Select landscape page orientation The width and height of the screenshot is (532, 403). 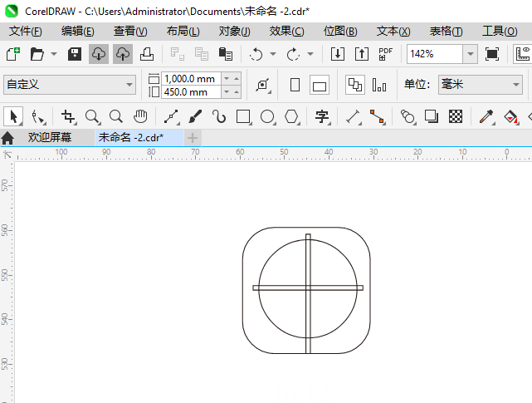(x=320, y=85)
